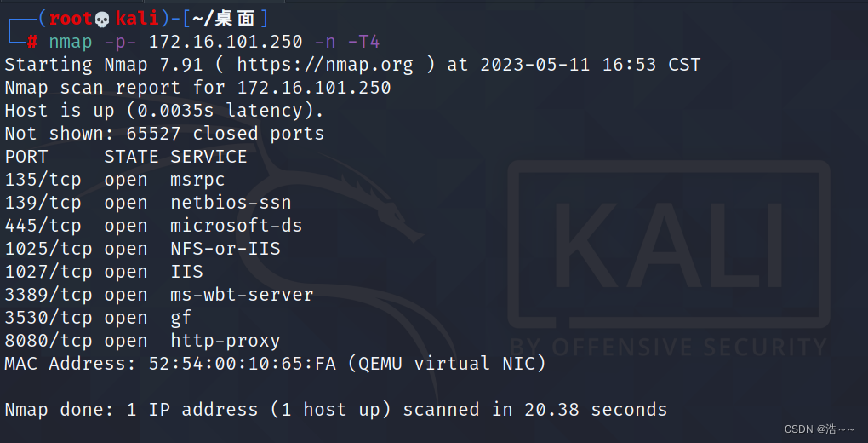This screenshot has width=868, height=443.
Task: Click the https://nmap.org link
Action: click(x=325, y=65)
